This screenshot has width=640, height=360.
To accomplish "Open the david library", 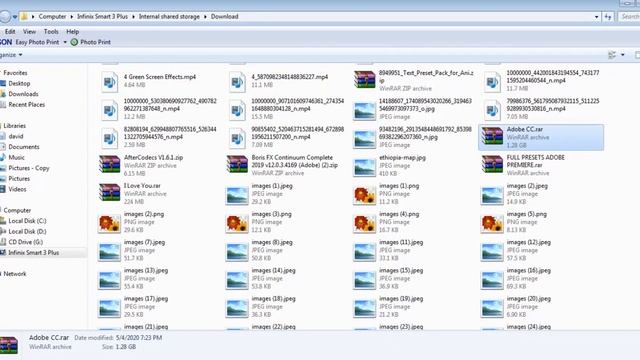I will coord(16,136).
